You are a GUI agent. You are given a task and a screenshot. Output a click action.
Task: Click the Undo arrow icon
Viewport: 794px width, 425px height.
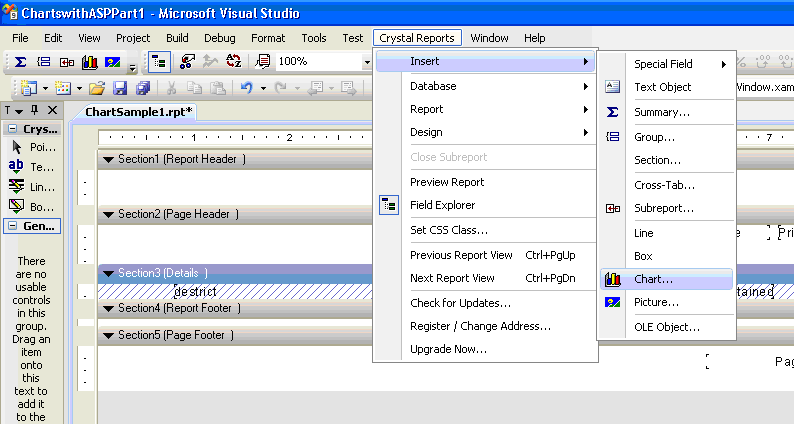click(247, 88)
